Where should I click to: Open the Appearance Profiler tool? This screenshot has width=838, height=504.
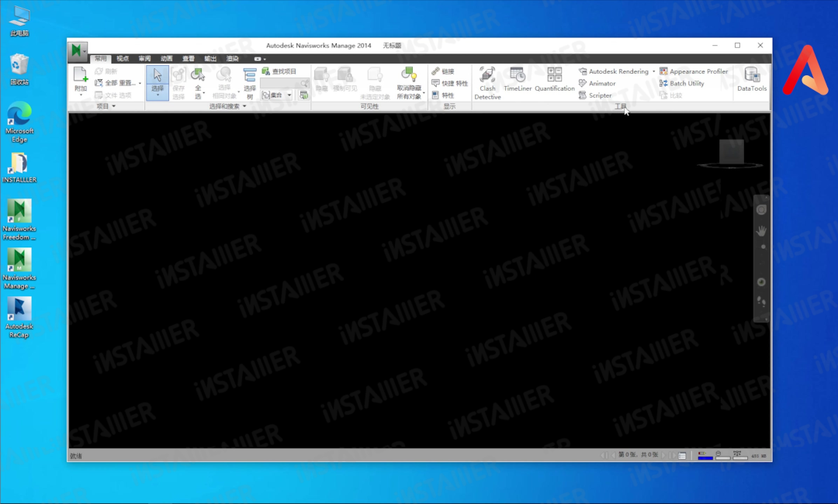694,71
